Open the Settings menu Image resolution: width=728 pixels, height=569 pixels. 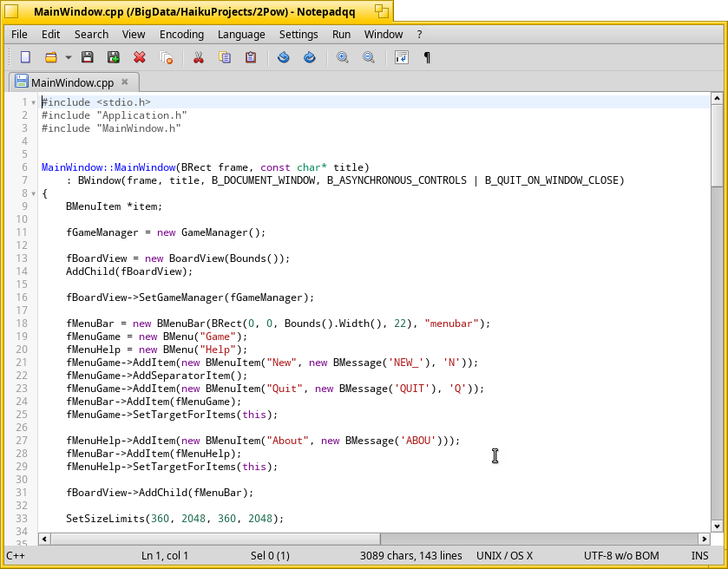298,35
